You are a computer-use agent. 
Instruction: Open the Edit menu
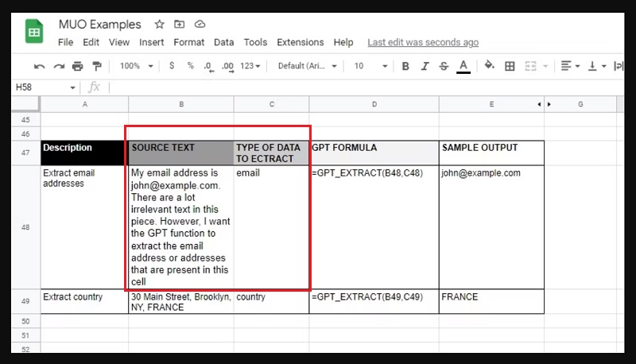[91, 42]
